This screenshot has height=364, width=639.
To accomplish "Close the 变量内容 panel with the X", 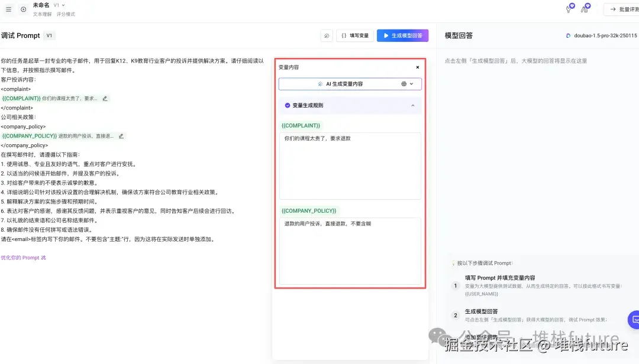I will click(x=418, y=67).
